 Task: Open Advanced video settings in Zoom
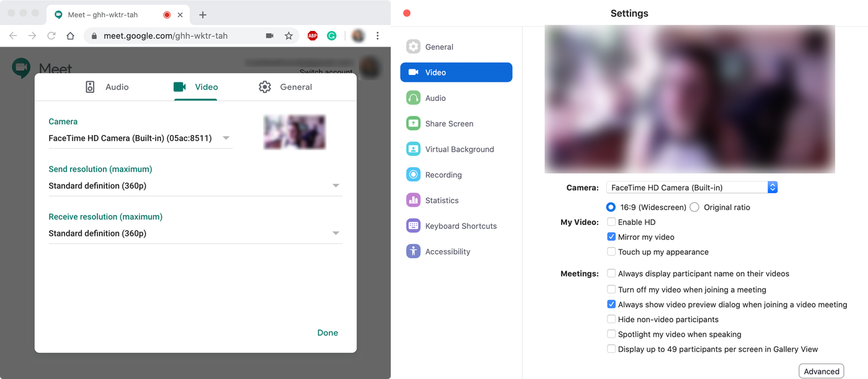tap(821, 370)
